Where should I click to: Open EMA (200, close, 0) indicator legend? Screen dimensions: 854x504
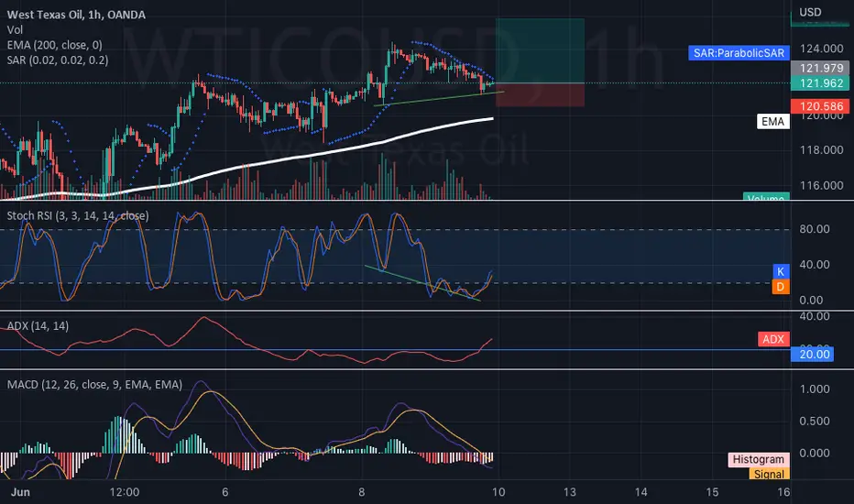point(54,45)
